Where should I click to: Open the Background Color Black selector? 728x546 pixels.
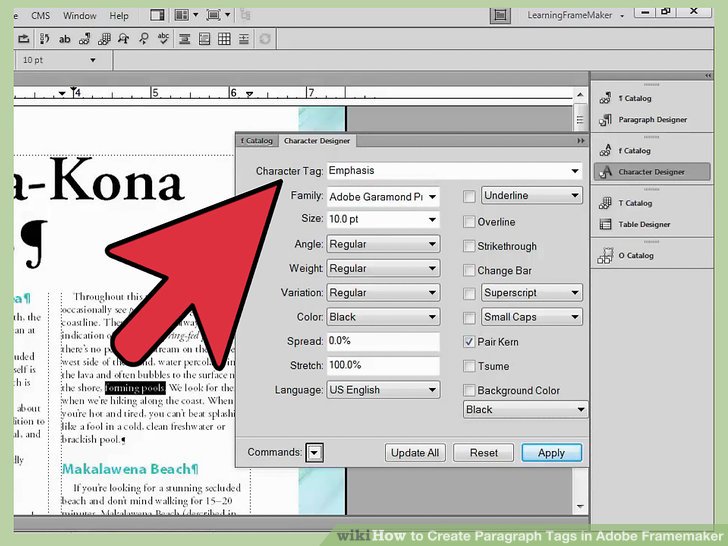[x=525, y=410]
